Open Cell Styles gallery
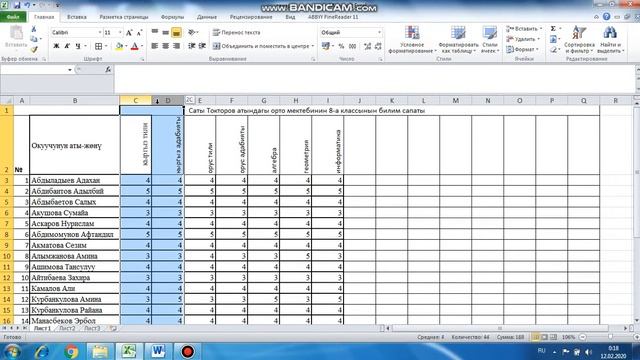Image resolution: width=640 pixels, height=360 pixels. click(x=490, y=40)
